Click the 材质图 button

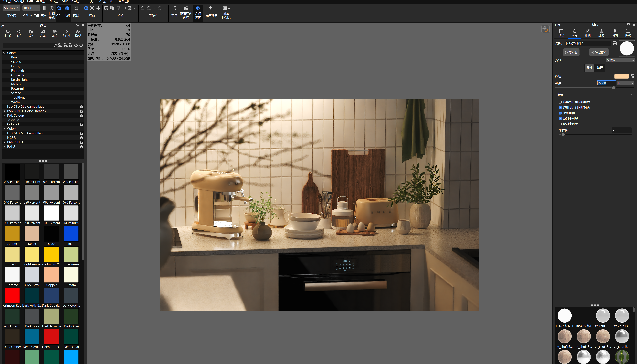tap(571, 52)
